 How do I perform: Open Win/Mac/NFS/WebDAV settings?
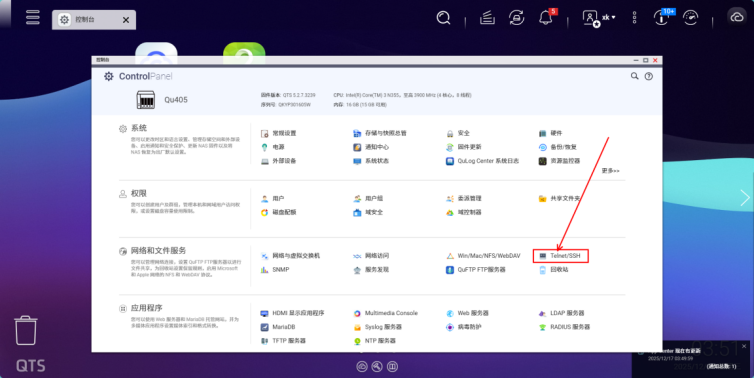483,256
